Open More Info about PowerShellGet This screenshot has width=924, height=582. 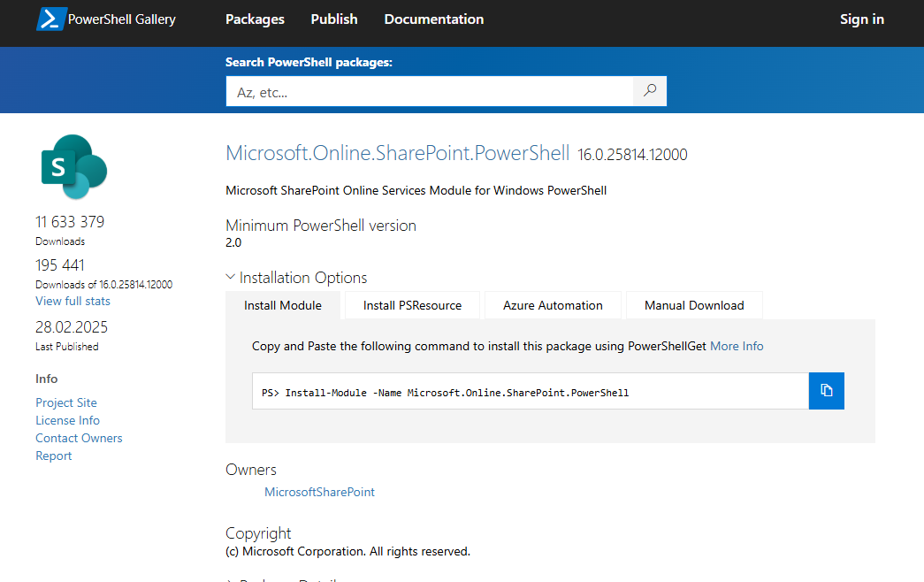[x=737, y=346]
